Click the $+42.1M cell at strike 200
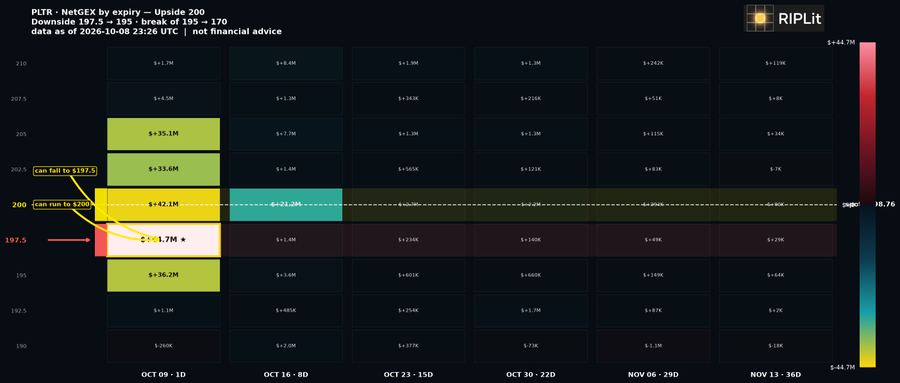 click(x=164, y=204)
